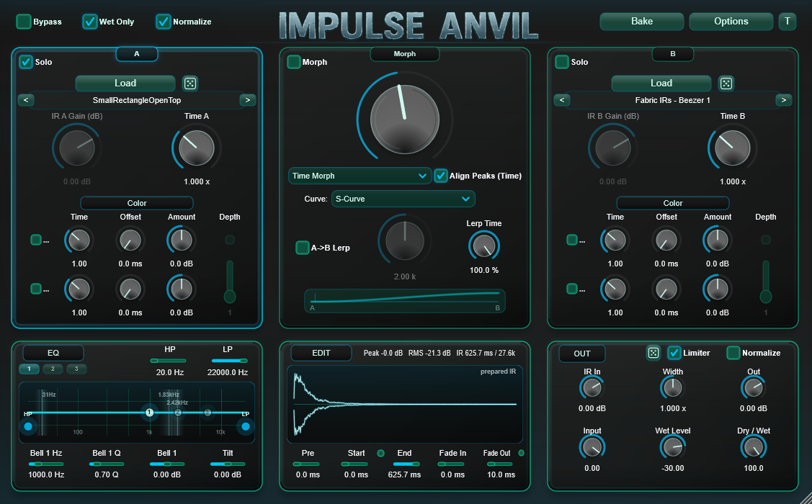Click the Bake button

pyautogui.click(x=642, y=21)
